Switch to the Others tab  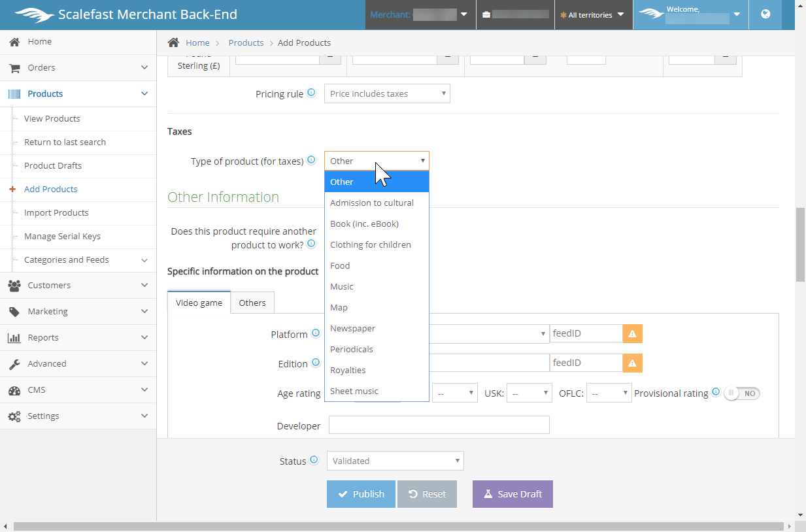click(252, 303)
